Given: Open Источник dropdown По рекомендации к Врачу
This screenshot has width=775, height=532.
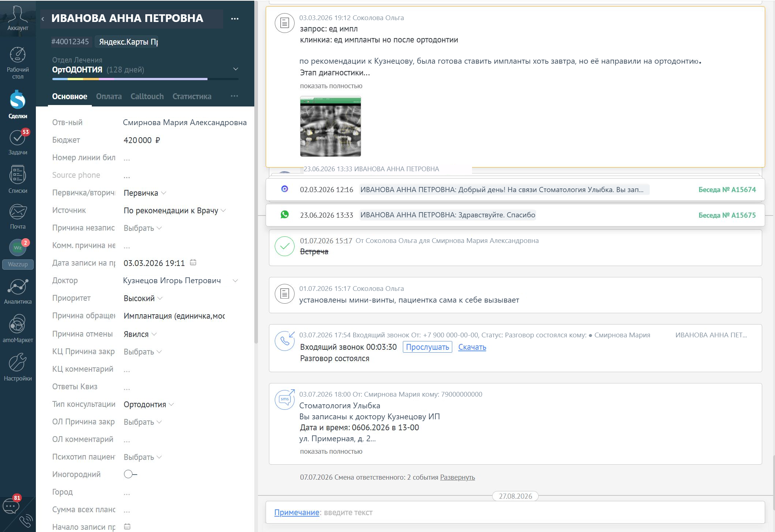Looking at the screenshot, I should point(175,210).
